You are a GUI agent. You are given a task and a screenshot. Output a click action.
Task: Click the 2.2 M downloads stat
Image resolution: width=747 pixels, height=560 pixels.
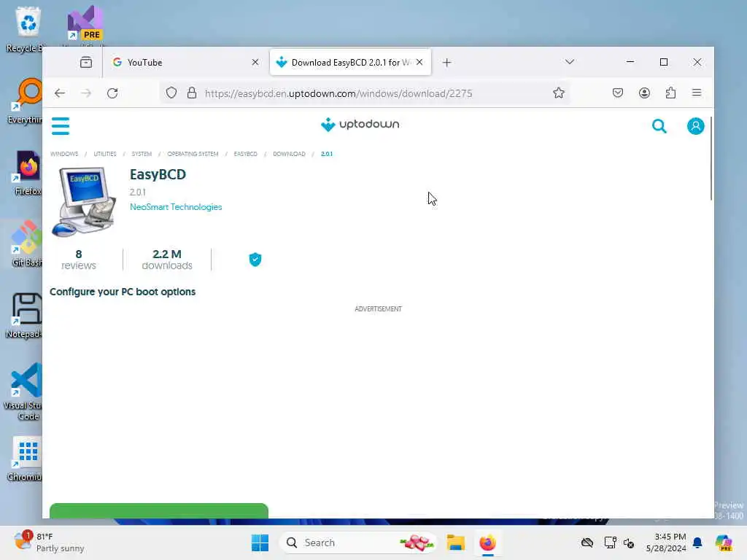click(167, 260)
